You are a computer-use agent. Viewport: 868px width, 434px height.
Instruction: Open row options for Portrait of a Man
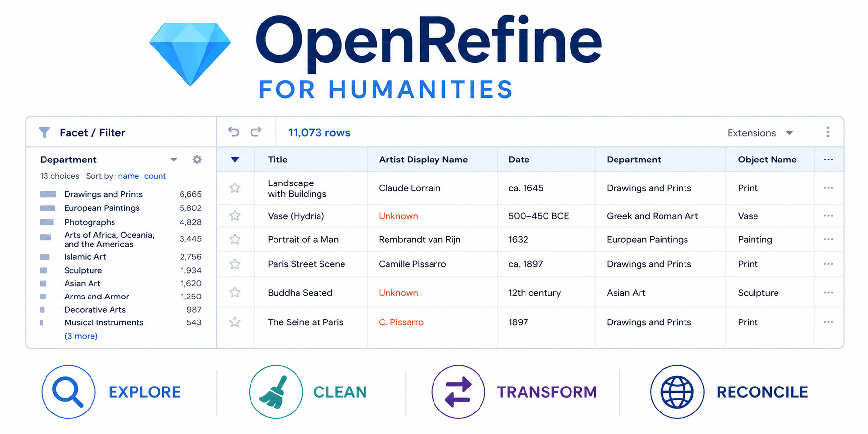click(828, 239)
